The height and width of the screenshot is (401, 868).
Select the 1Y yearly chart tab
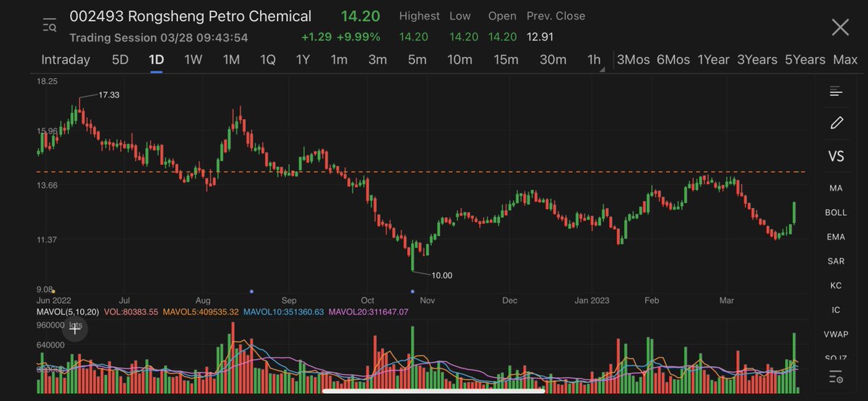coord(303,59)
